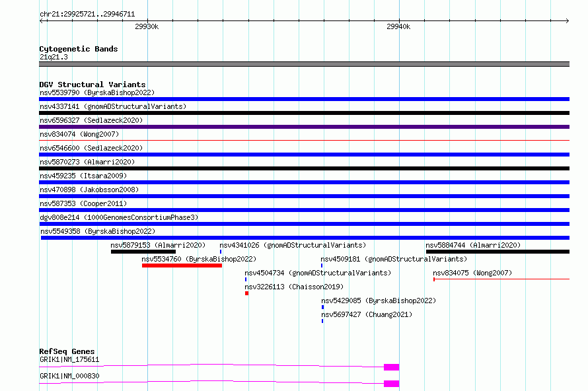Select the magenta exon of GRIK1|NM_175611
The width and height of the screenshot is (588, 391).
391,367
